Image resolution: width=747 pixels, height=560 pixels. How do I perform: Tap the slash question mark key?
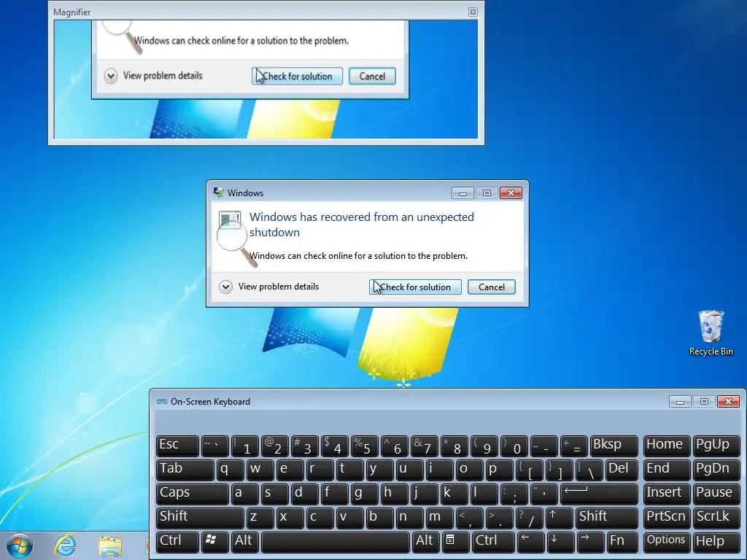[x=530, y=518]
